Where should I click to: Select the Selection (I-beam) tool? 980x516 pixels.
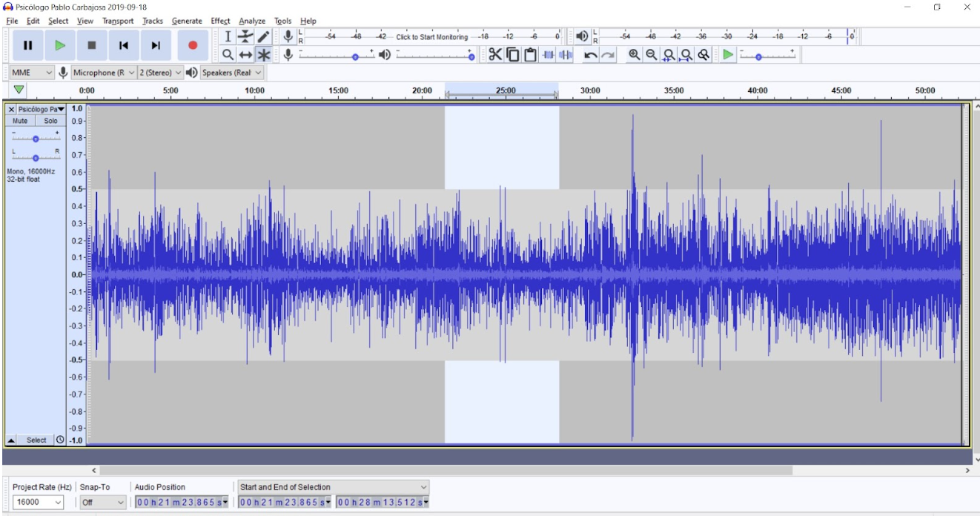pos(228,36)
